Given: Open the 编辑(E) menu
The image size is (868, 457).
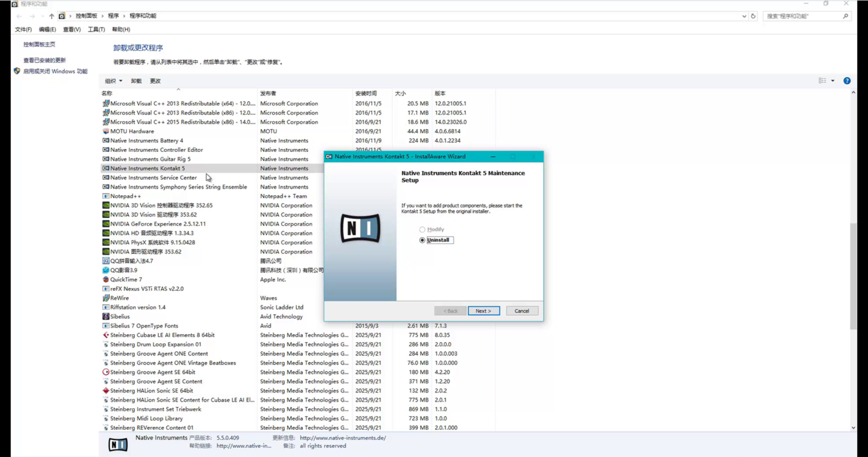Looking at the screenshot, I should [47, 29].
